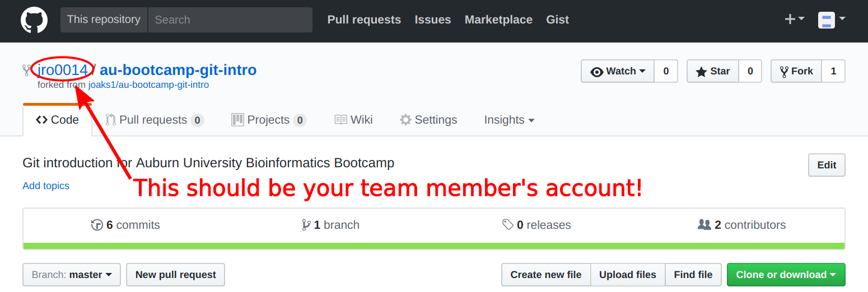The width and height of the screenshot is (868, 292).
Task: Click the repository description text
Action: (x=208, y=163)
